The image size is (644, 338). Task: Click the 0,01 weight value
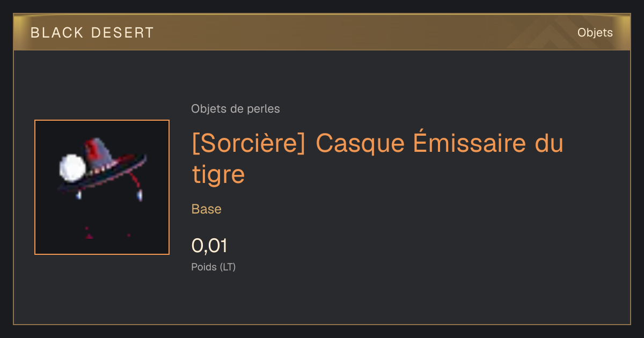210,246
